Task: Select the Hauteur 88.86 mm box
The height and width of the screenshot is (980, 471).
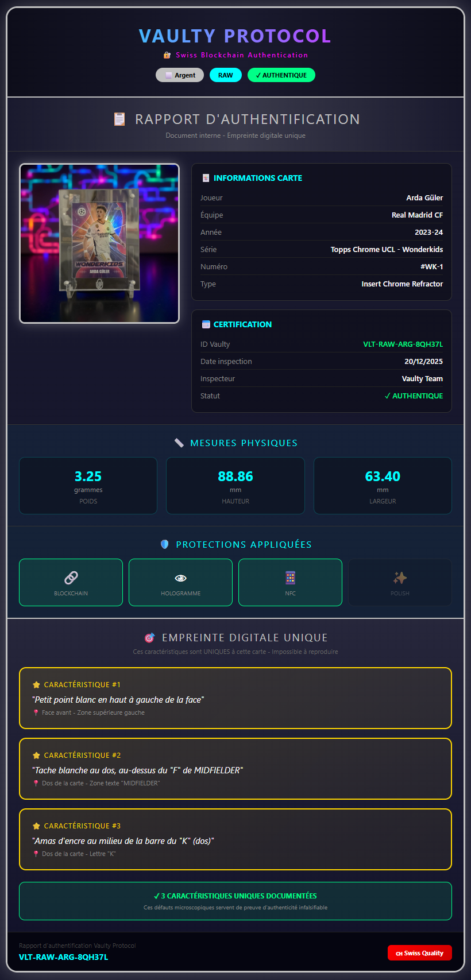Action: pyautogui.click(x=235, y=486)
